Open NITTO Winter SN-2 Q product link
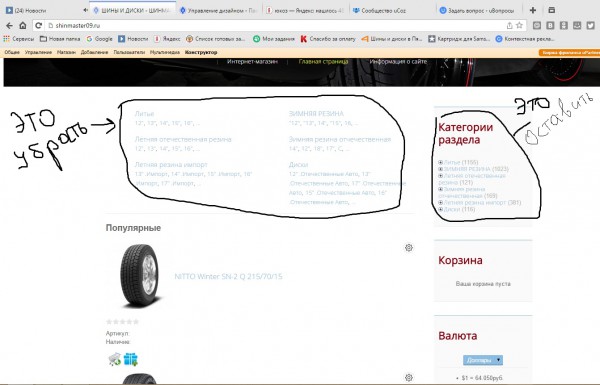The image size is (600, 385). point(228,276)
